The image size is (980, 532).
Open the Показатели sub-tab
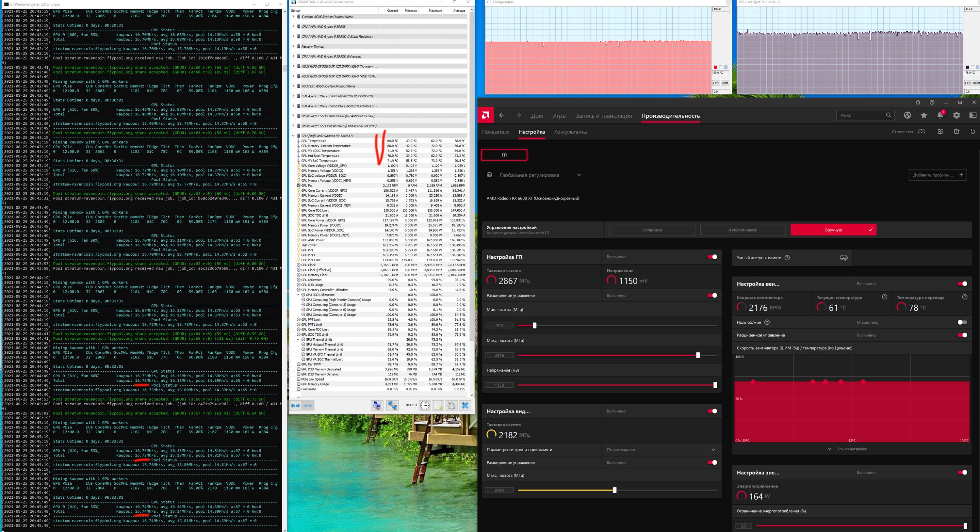pyautogui.click(x=495, y=132)
